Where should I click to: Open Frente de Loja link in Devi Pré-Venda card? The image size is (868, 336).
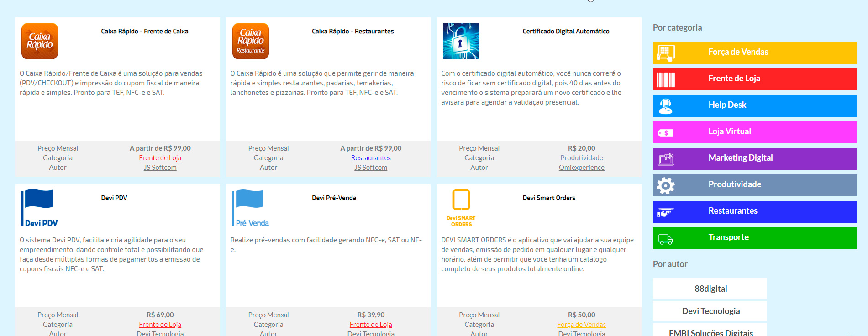371,325
